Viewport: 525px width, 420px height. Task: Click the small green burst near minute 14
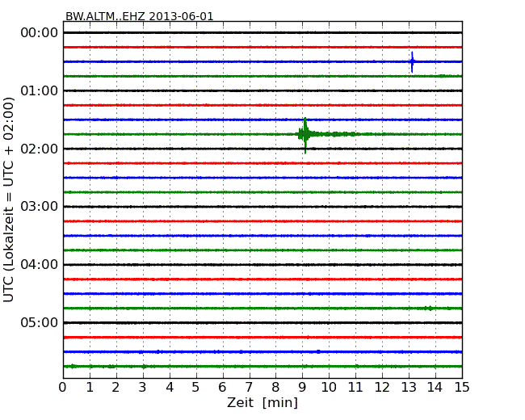tap(429, 308)
